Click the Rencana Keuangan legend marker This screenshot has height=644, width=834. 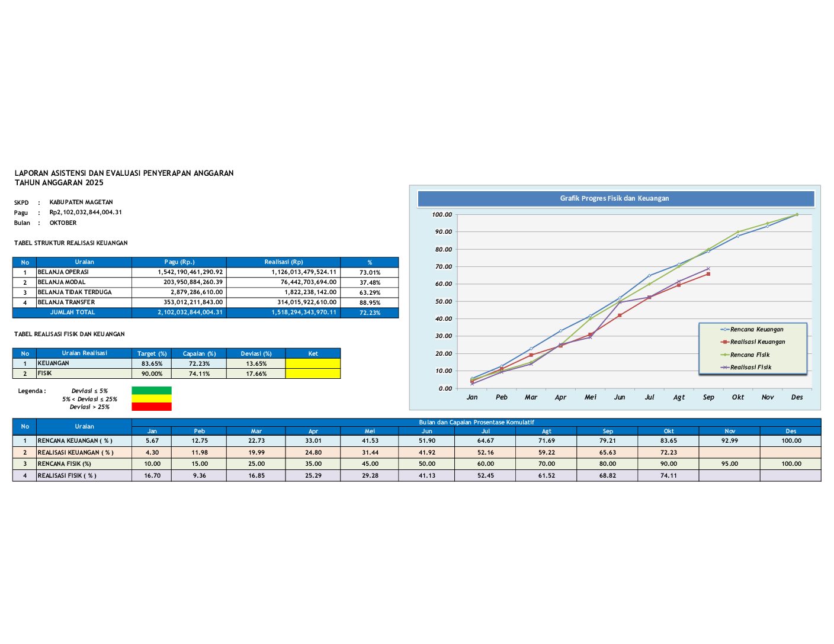(725, 329)
